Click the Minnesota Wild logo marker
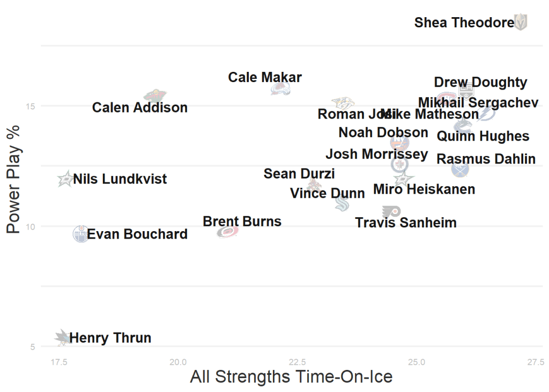The height and width of the screenshot is (392, 549). pyautogui.click(x=155, y=96)
